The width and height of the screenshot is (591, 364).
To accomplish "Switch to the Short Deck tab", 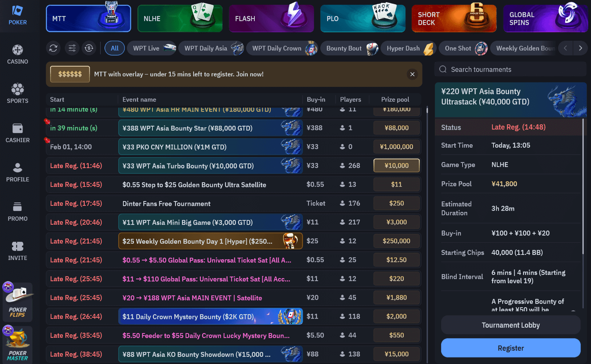I will [454, 19].
